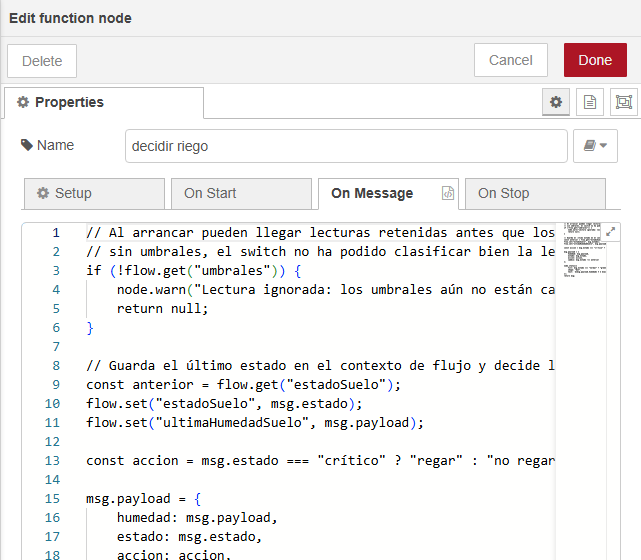
Task: Click the Done button
Action: [595, 60]
